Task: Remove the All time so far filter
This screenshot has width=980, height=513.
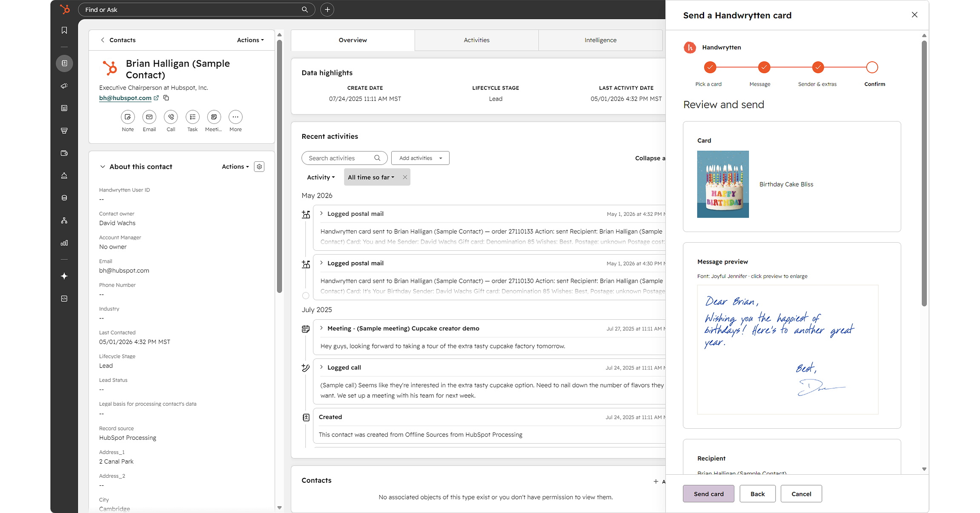Action: coord(405,177)
